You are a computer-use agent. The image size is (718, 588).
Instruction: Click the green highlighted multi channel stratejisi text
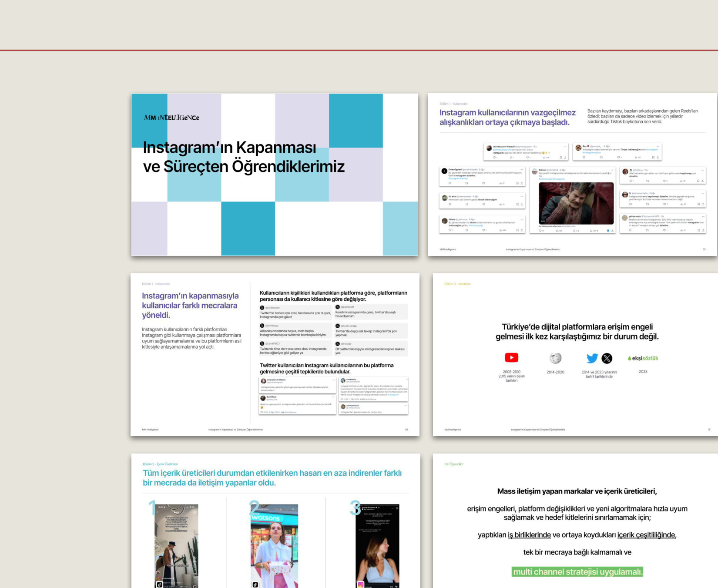(x=577, y=572)
